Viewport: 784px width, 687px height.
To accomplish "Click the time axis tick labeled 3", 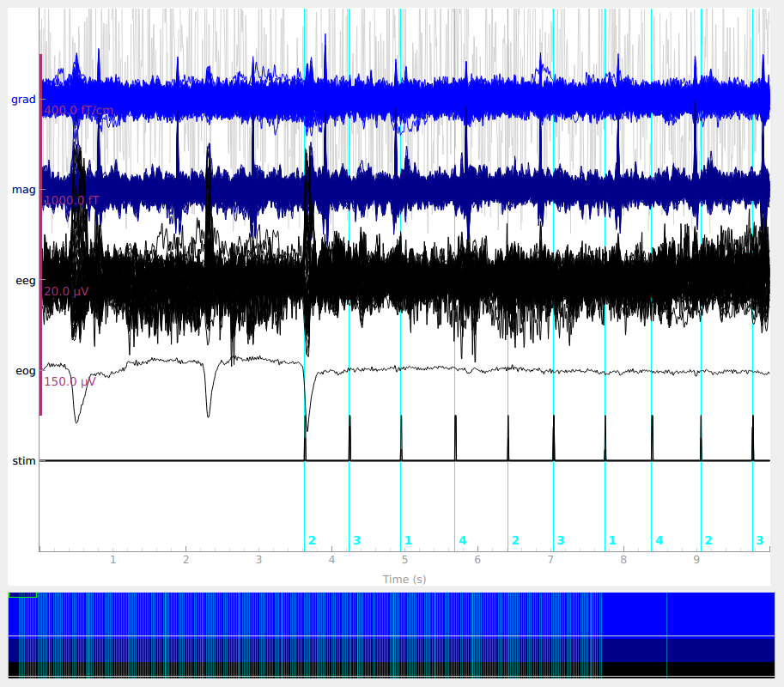I will [x=258, y=560].
